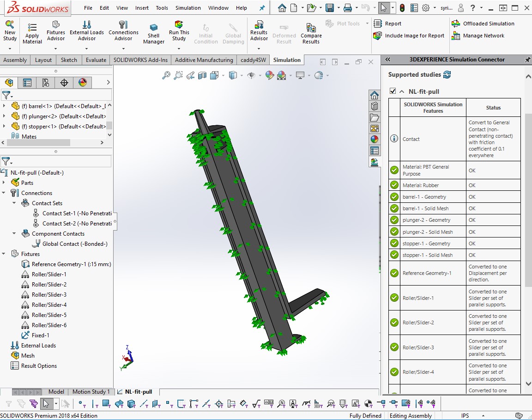Open the External Loads Advisor

click(x=87, y=32)
